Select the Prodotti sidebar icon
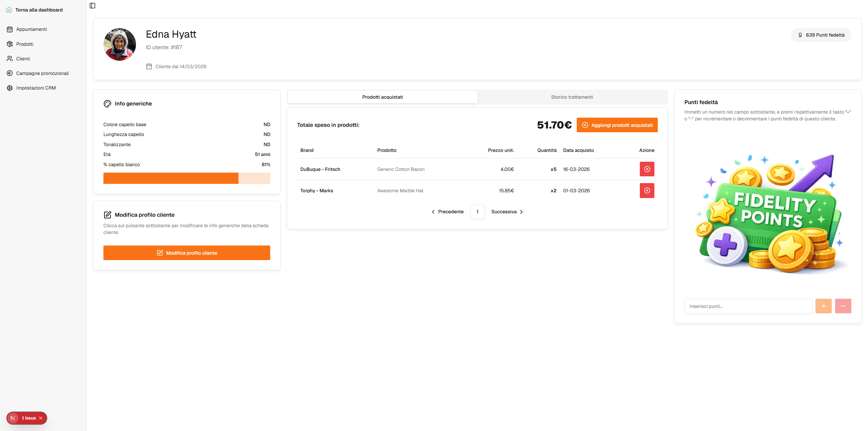868x431 pixels. click(x=10, y=44)
